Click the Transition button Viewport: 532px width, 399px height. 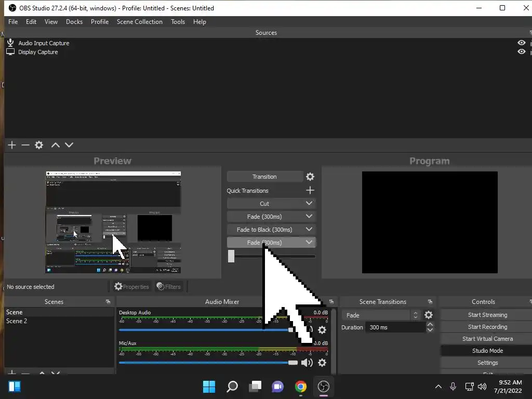264,177
